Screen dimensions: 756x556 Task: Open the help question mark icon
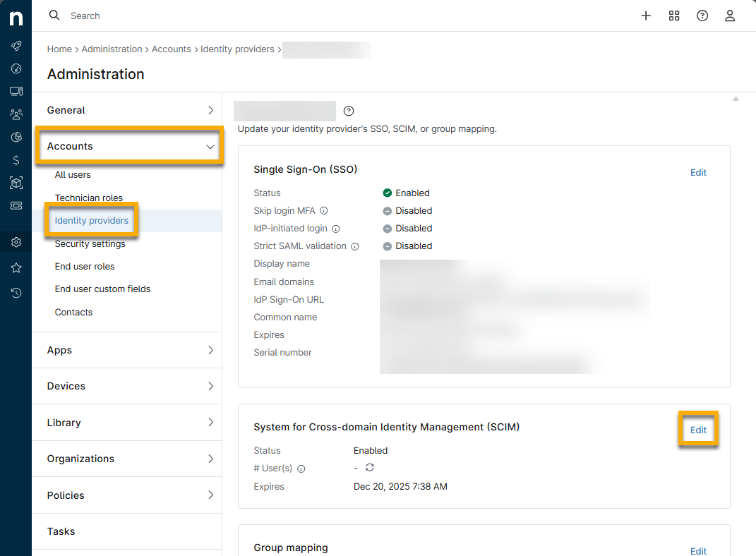[702, 16]
